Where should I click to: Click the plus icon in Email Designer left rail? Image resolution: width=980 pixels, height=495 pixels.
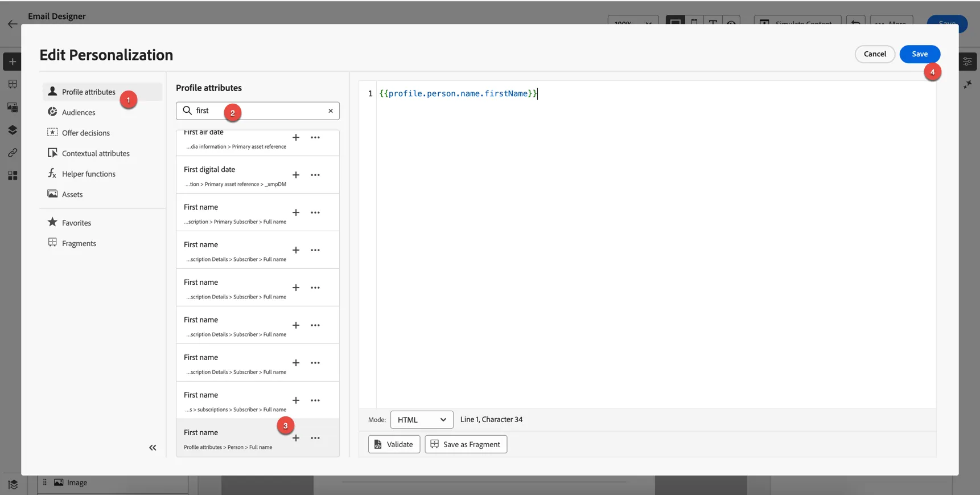pyautogui.click(x=13, y=62)
